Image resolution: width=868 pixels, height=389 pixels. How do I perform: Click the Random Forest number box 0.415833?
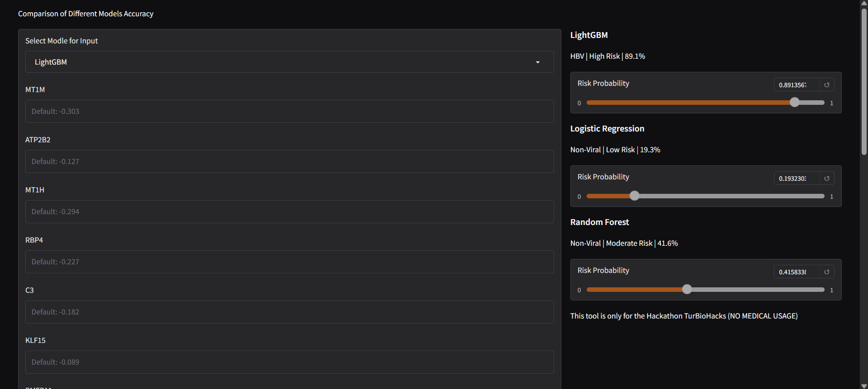coord(797,272)
